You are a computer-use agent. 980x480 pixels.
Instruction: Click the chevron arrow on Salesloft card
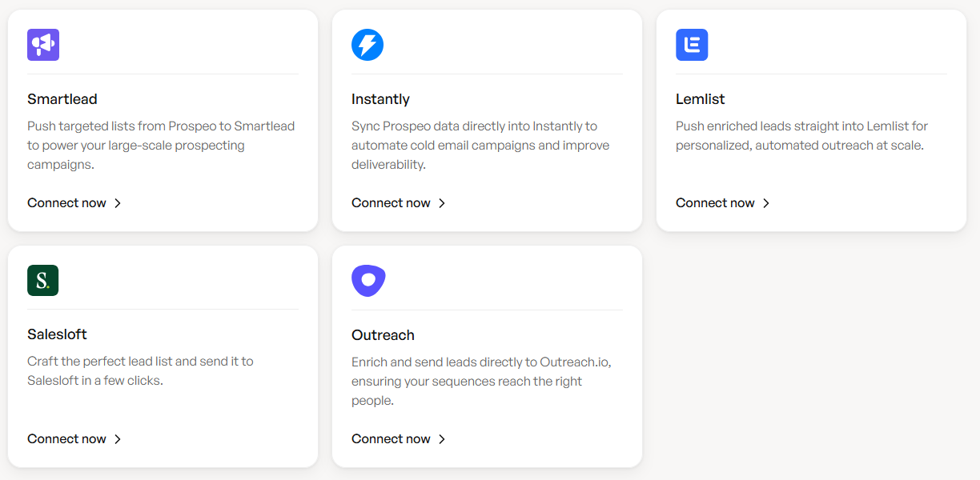118,439
